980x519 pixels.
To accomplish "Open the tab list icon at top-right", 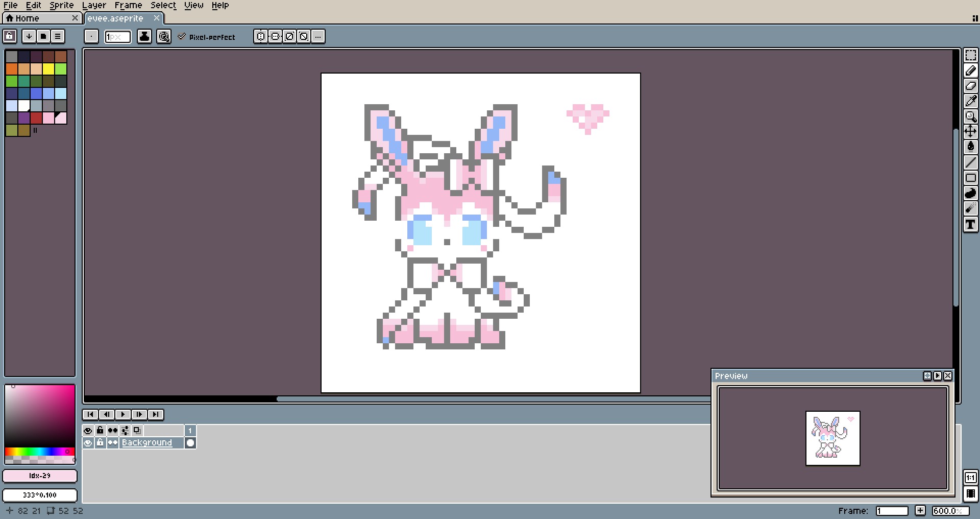I will tap(975, 18).
